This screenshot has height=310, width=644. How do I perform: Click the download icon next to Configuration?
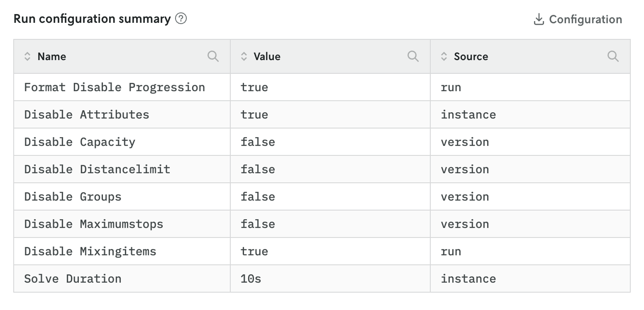tap(539, 19)
